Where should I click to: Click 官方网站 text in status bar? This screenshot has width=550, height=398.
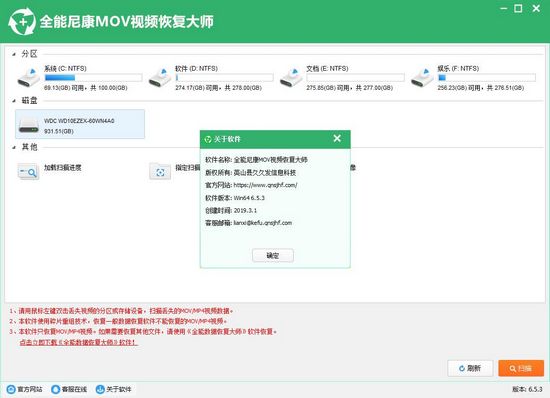point(30,389)
